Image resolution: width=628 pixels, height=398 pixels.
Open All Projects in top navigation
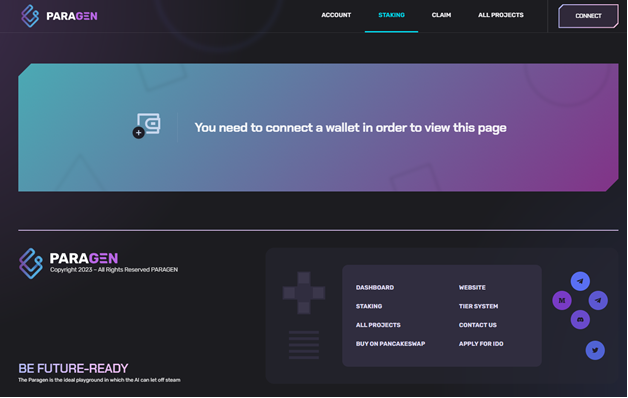pos(501,15)
